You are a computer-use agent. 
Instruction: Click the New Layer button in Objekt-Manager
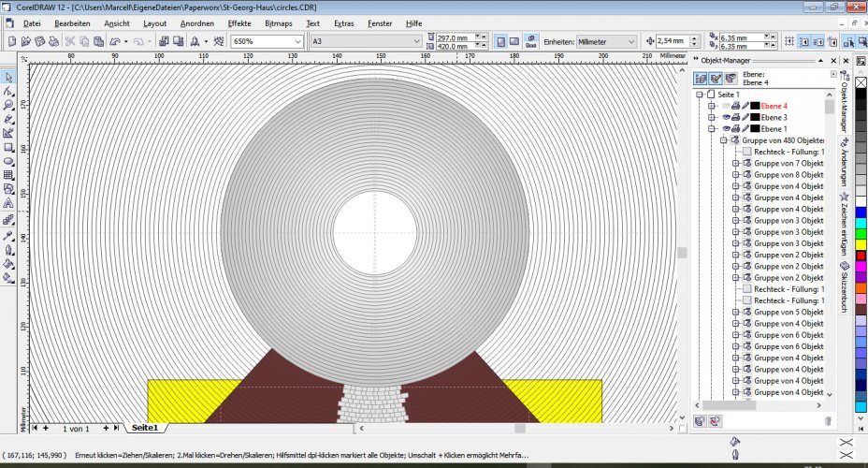tap(701, 421)
